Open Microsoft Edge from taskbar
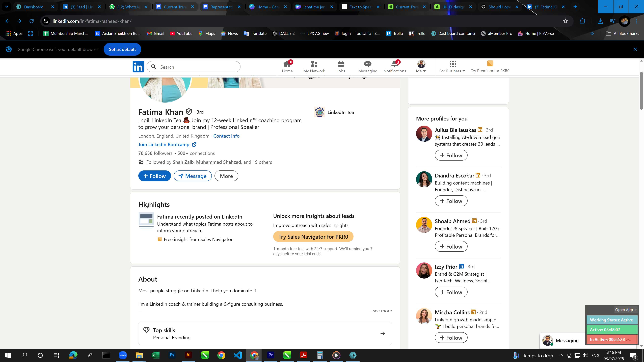The width and height of the screenshot is (644, 362). pyautogui.click(x=73, y=355)
